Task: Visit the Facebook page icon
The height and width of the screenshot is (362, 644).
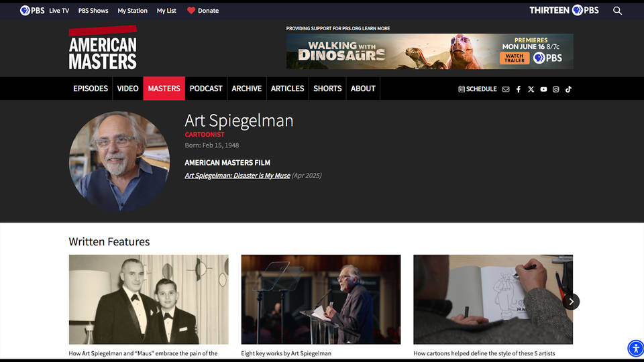Action: 519,89
